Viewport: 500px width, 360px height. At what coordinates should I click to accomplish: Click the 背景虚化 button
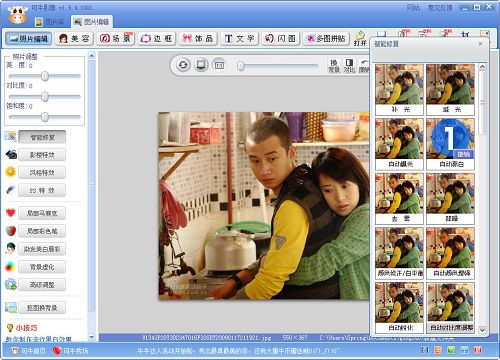point(42,267)
